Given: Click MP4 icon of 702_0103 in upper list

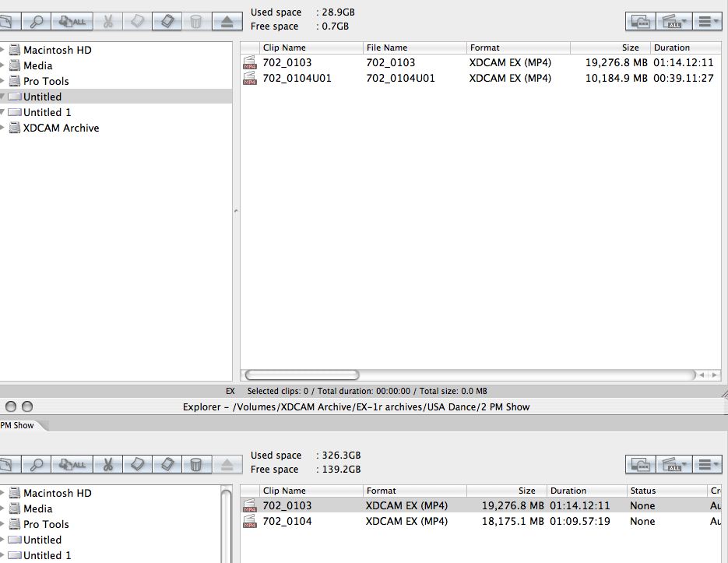Looking at the screenshot, I should [x=250, y=62].
